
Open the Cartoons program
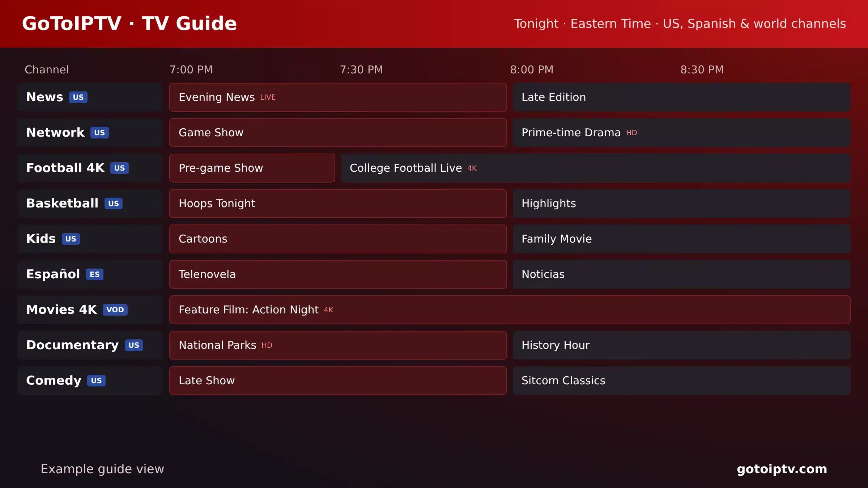(x=338, y=239)
